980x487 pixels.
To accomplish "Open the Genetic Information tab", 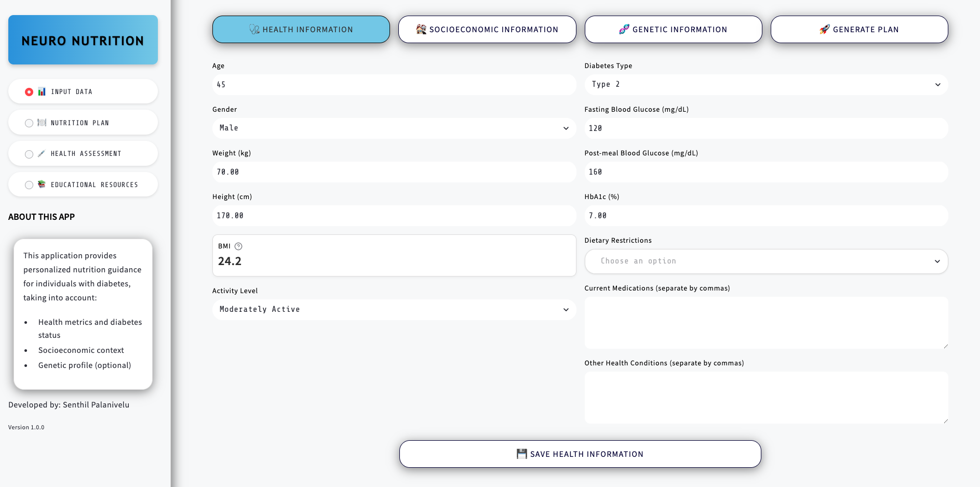I will pos(673,30).
